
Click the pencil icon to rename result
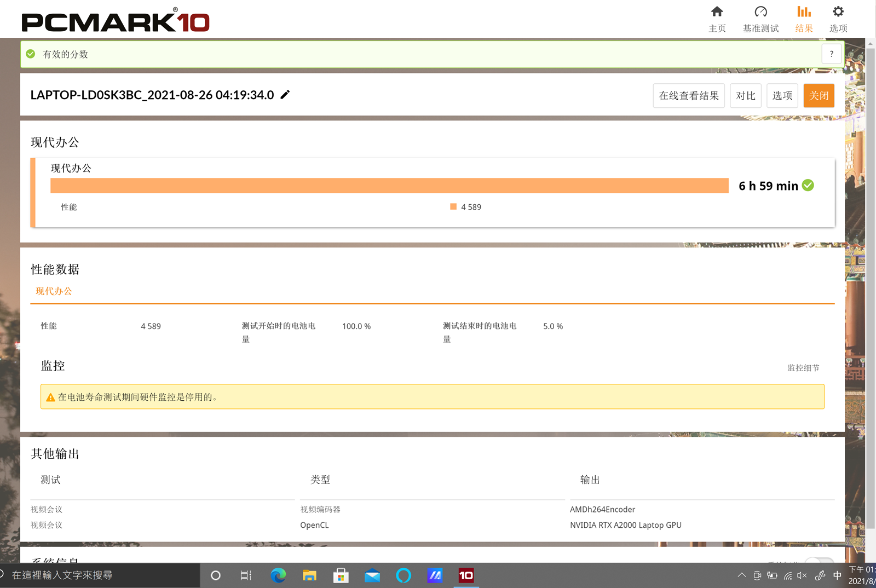(285, 95)
